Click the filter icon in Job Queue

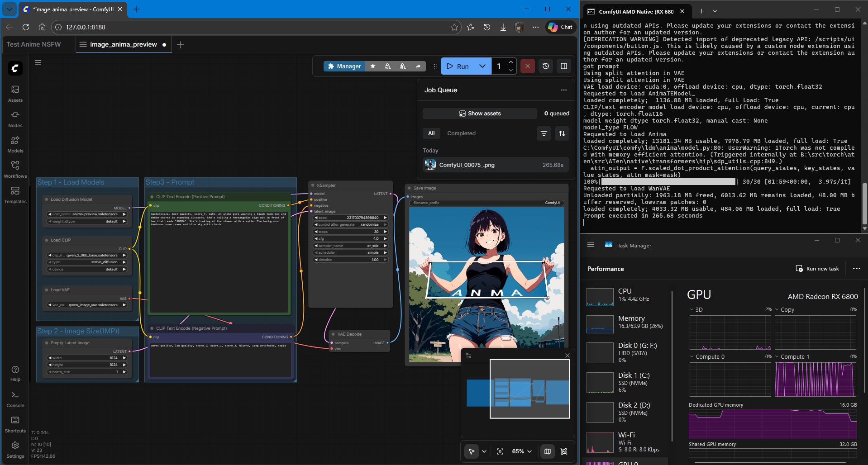(x=544, y=133)
